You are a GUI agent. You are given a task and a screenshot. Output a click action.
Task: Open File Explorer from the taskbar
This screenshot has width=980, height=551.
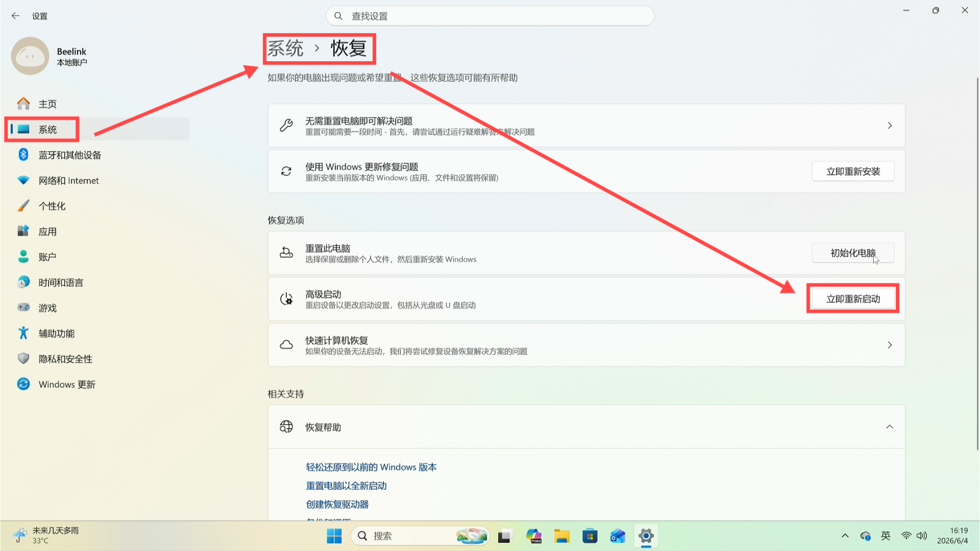(x=562, y=536)
